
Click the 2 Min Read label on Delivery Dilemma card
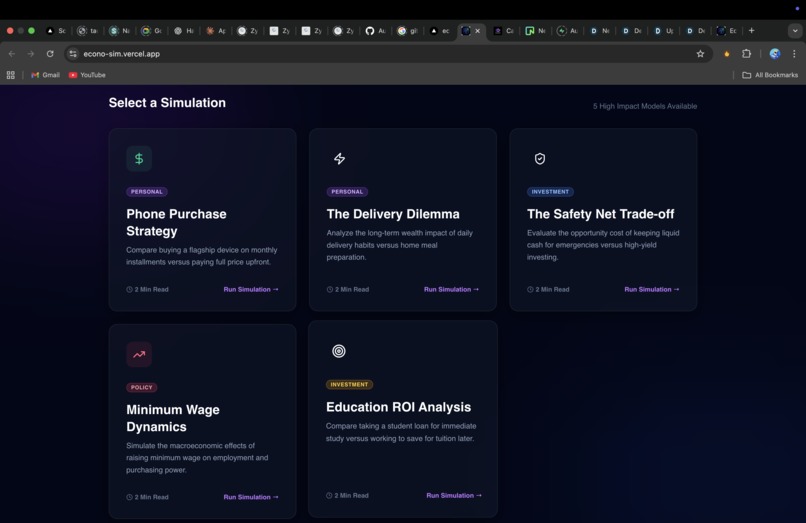pos(348,290)
